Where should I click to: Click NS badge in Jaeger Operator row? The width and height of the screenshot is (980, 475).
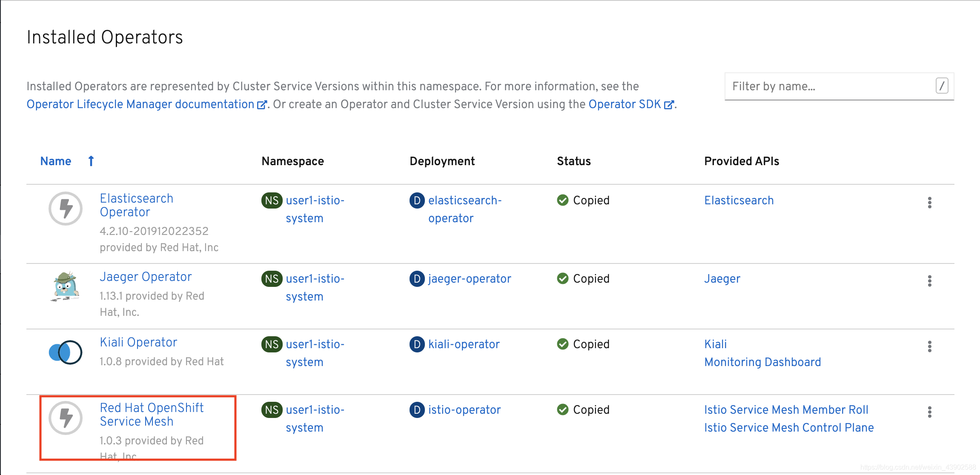pyautogui.click(x=272, y=279)
